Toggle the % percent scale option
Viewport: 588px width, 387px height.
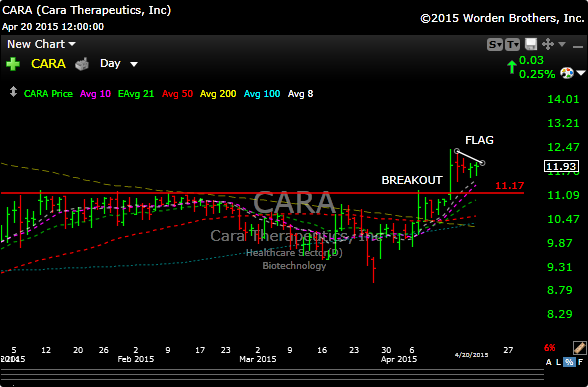point(570,362)
